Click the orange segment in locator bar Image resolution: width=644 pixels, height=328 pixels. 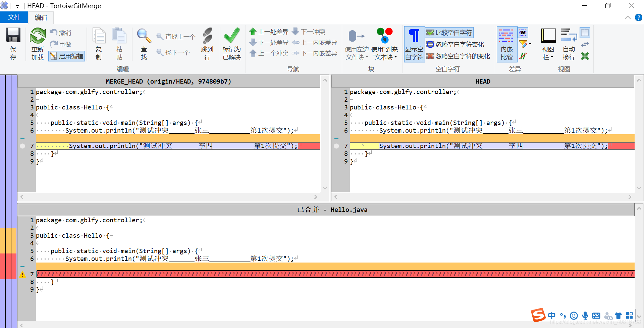coord(8,241)
